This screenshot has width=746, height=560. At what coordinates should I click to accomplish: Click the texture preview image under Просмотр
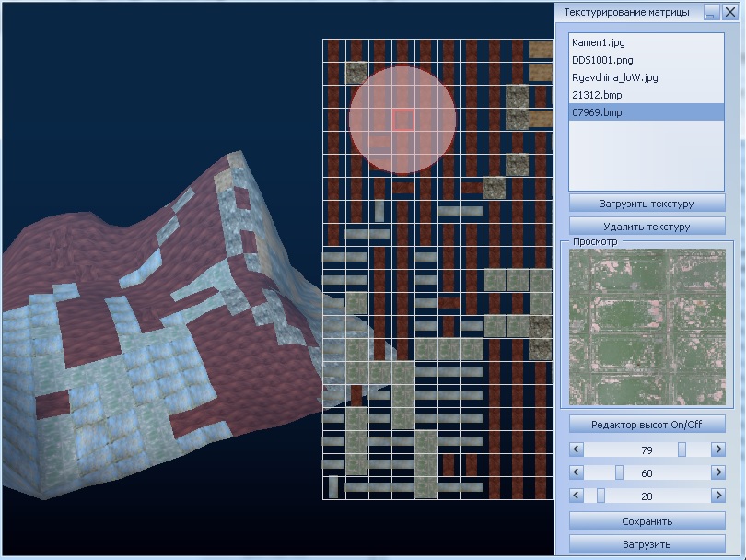[647, 327]
